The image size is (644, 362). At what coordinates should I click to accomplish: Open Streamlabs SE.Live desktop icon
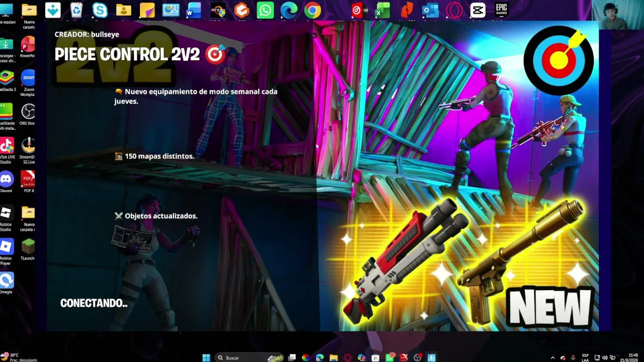point(28,150)
